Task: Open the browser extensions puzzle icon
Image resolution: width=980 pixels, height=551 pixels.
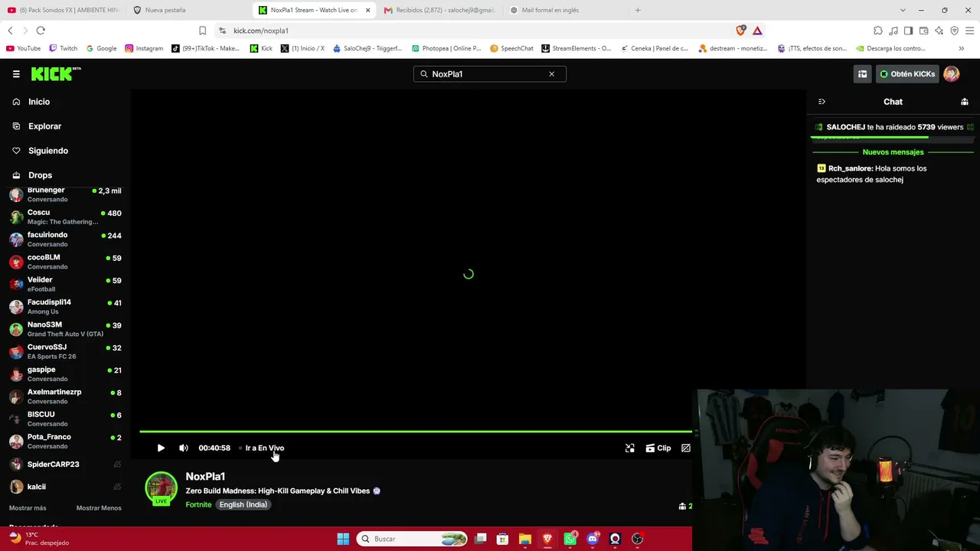Action: pyautogui.click(x=878, y=31)
